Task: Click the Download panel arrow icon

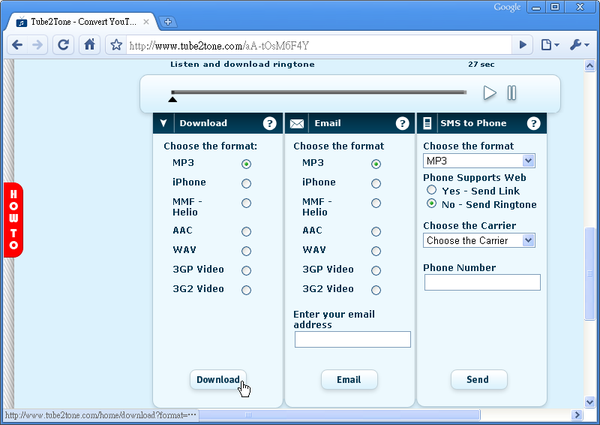Action: pos(163,123)
